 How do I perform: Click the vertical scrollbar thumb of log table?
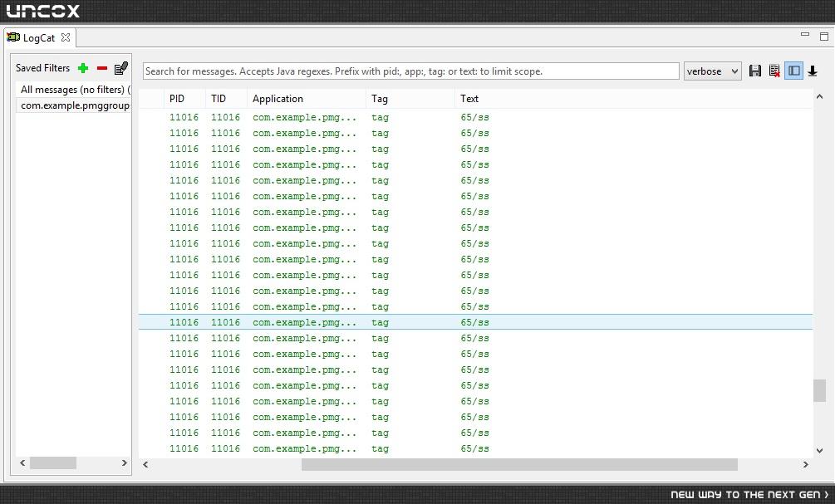click(819, 390)
